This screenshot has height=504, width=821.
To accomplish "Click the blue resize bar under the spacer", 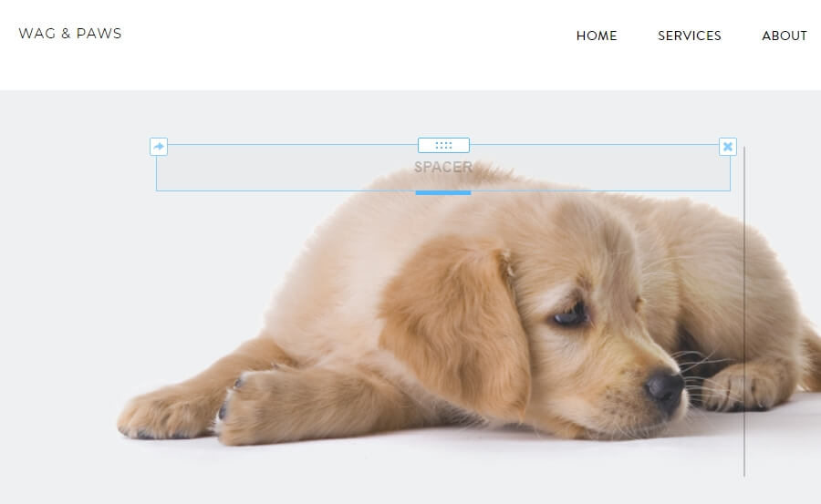I will [x=443, y=192].
